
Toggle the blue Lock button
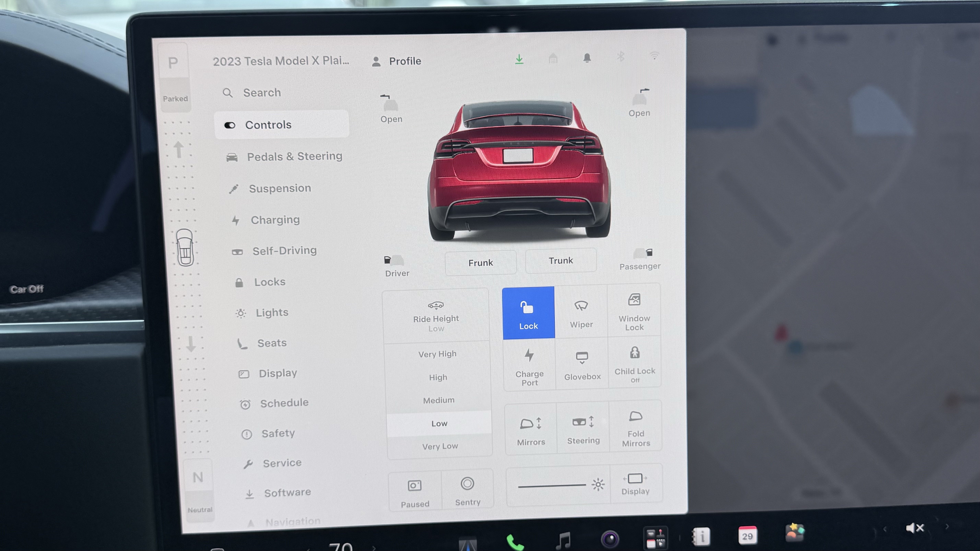tap(528, 313)
